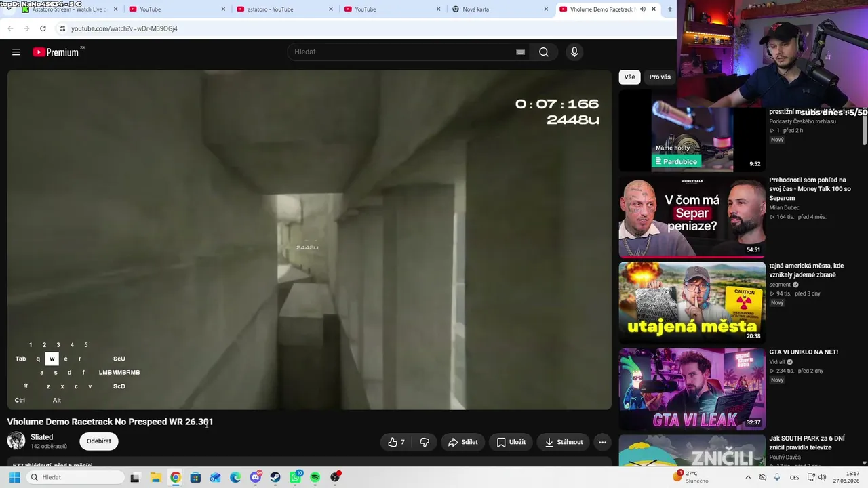Image resolution: width=868 pixels, height=488 pixels.
Task: Open the utajená města video thumbnail
Action: point(692,303)
